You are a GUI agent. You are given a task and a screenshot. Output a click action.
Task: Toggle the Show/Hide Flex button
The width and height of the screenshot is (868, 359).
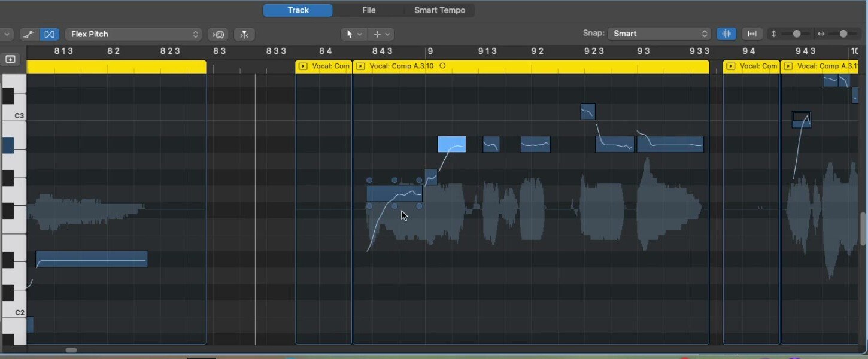50,34
